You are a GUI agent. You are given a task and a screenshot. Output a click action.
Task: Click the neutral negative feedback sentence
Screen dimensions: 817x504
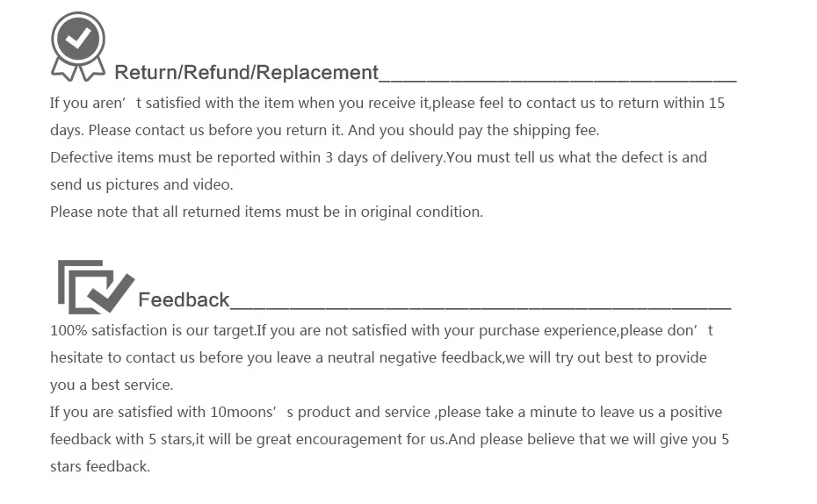[x=379, y=357]
